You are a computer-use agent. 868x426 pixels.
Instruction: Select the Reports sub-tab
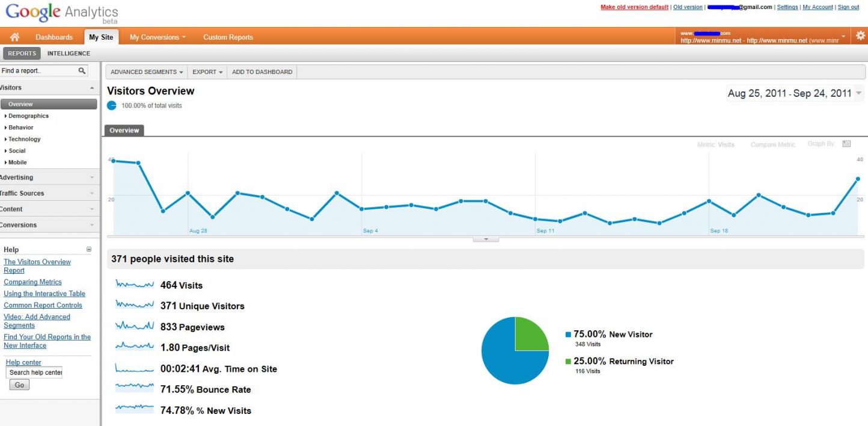22,54
